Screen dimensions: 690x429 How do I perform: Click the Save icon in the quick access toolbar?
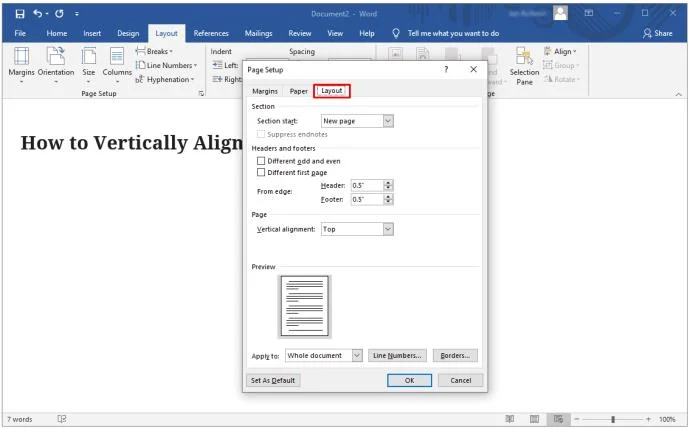point(20,14)
